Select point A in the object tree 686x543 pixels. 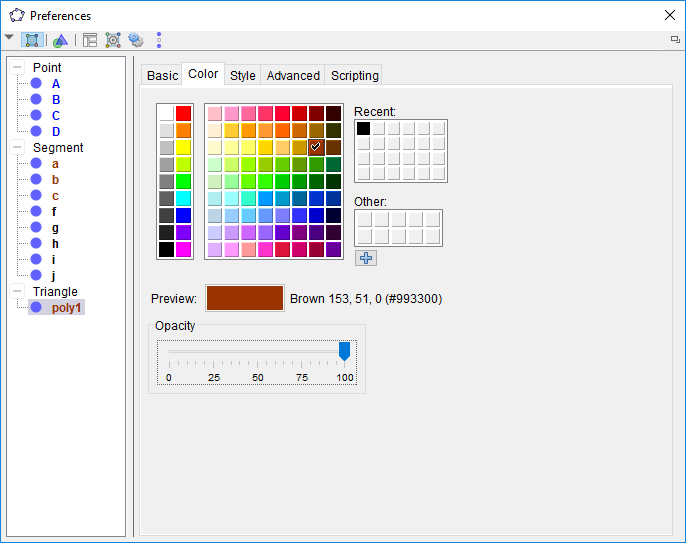(56, 84)
